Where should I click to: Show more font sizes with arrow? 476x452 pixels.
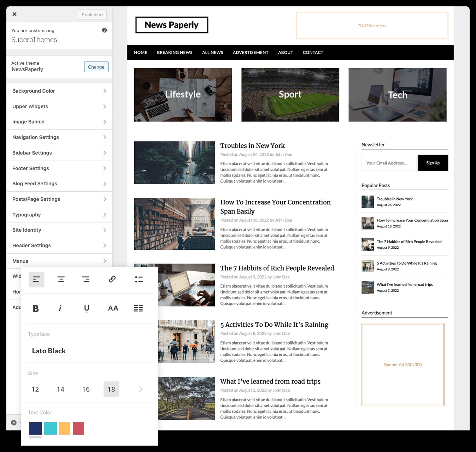[x=140, y=389]
